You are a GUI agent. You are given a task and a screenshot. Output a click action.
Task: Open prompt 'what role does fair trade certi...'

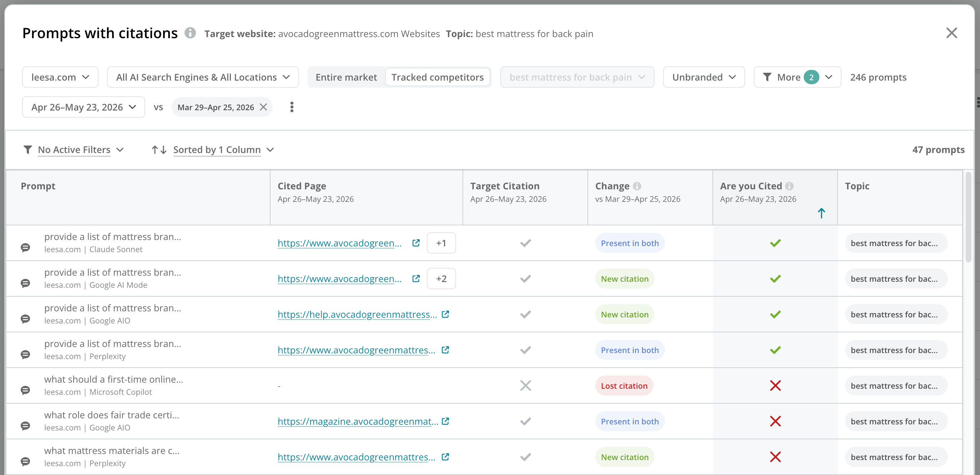[x=111, y=415]
